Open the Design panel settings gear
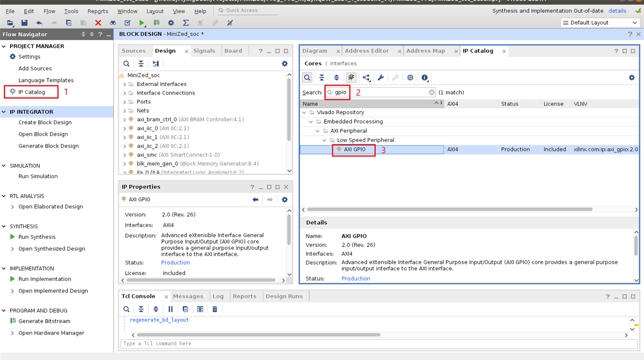This screenshot has height=360, width=644. click(x=285, y=64)
